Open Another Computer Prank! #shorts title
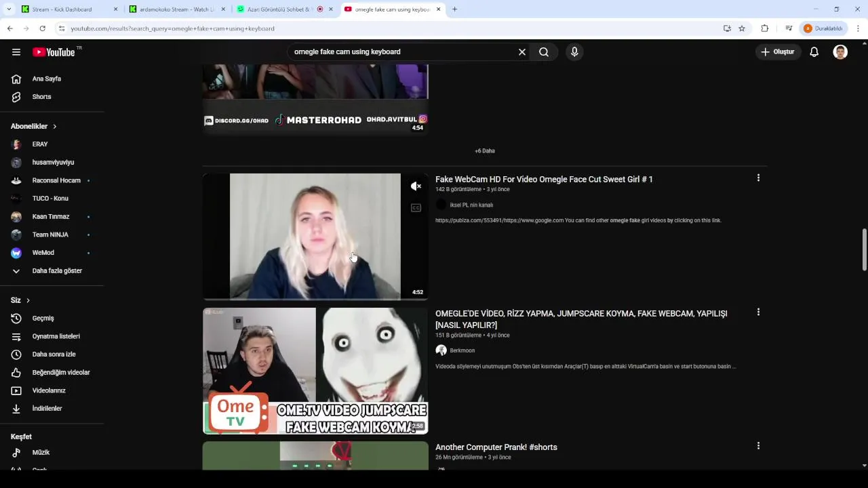 tap(496, 447)
